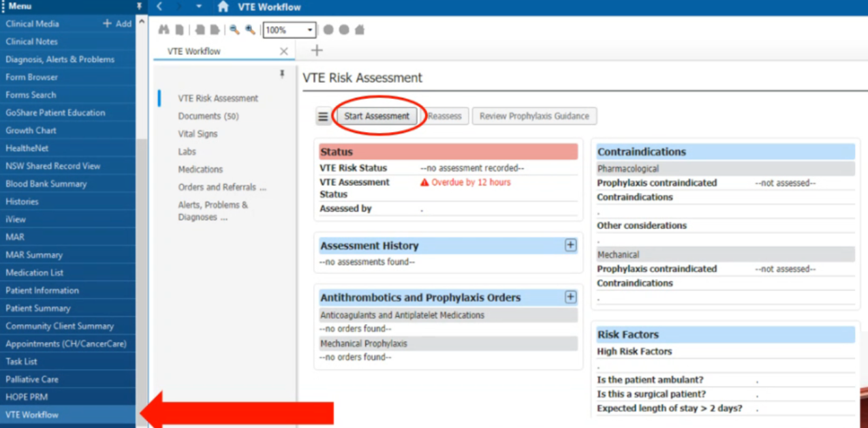Click the zoom in magnifier icon
Screen dimensions: 868x428
(250, 30)
